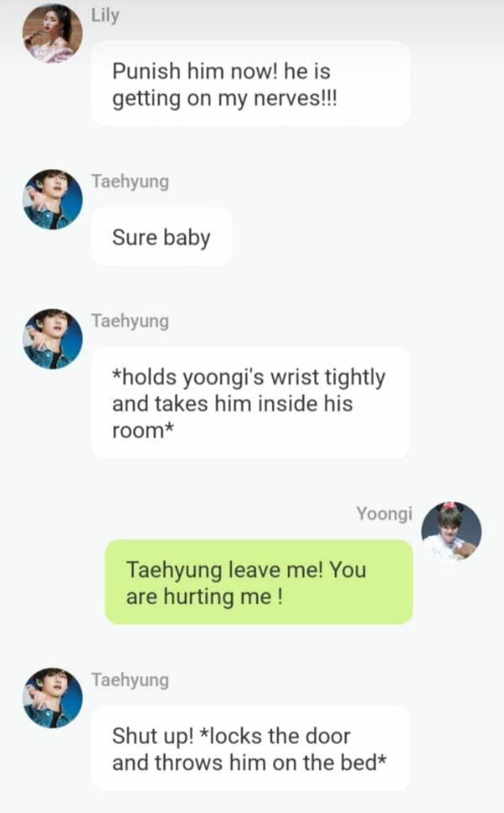This screenshot has height=813, width=504.
Task: Tap Taehyung's avatar next to the wrist message
Action: tap(52, 339)
